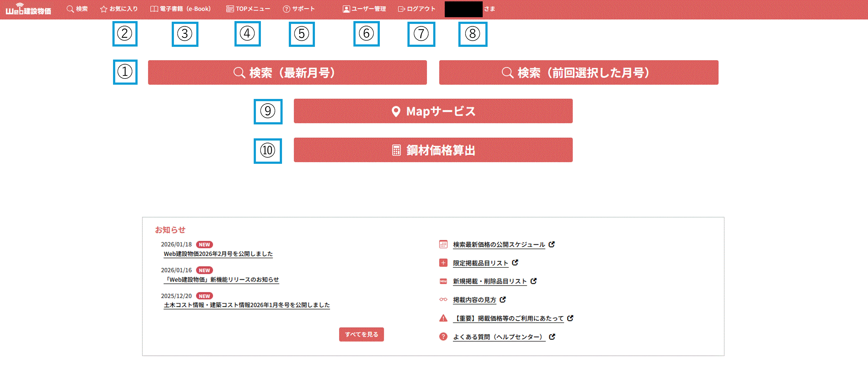The height and width of the screenshot is (385, 868).
Task: Open 新機能リリースのお知らせ news link
Action: tap(221, 280)
